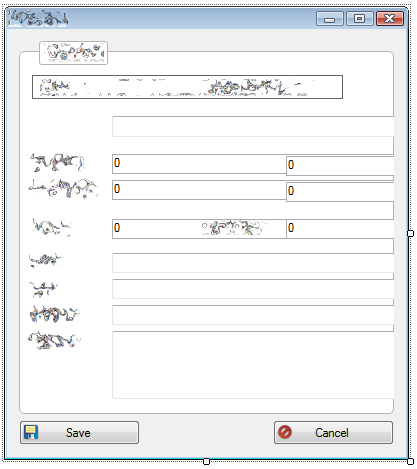The height and width of the screenshot is (469, 417).
Task: Cancel the form using the Cancel button text
Action: (332, 433)
